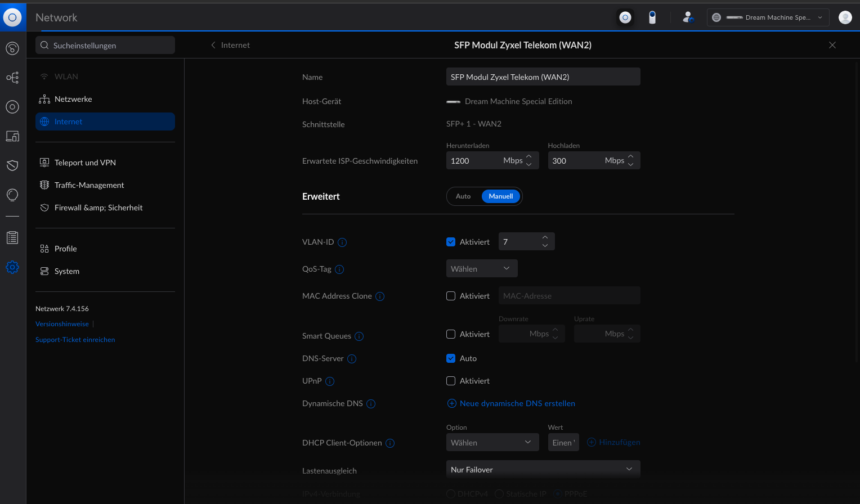Enable the Smart Queues checkbox
Viewport: 860px width, 504px height.
coord(451,334)
